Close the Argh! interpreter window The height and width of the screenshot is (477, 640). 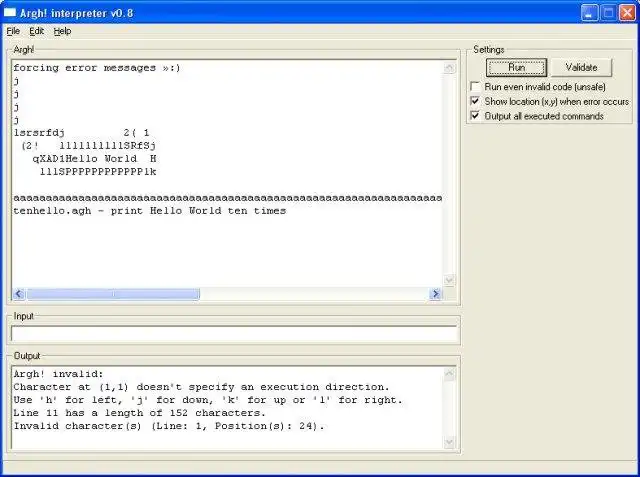coord(627,13)
